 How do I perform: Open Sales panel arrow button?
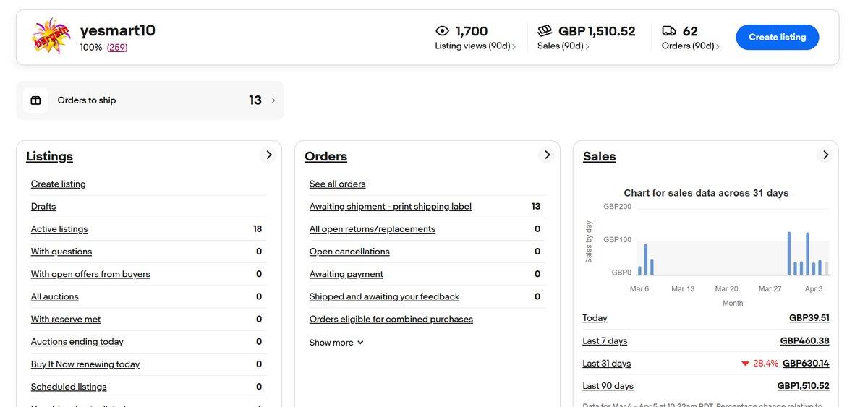[825, 155]
